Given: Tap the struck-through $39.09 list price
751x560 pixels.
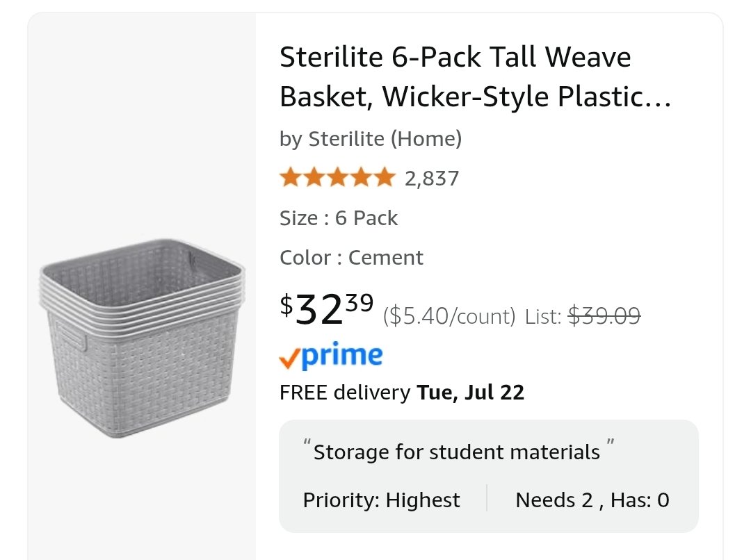Looking at the screenshot, I should pos(604,316).
